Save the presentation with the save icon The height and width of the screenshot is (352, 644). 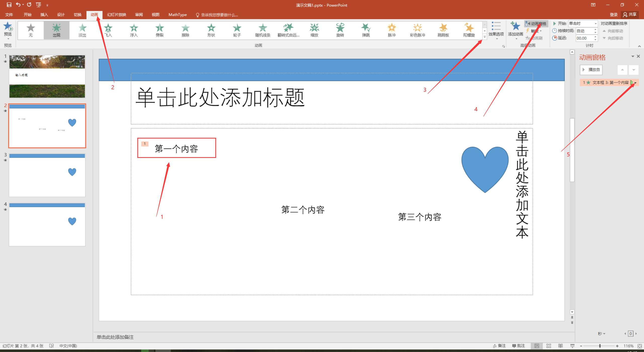click(x=9, y=5)
